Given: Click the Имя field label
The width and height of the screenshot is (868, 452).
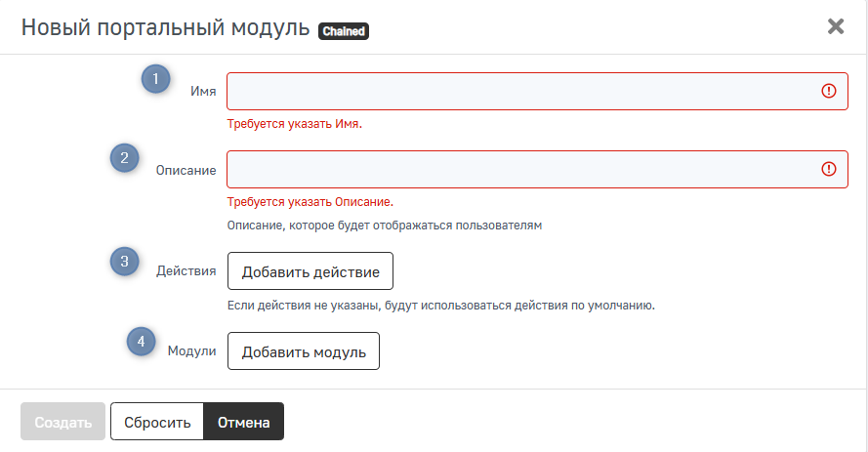Looking at the screenshot, I should click(x=203, y=92).
